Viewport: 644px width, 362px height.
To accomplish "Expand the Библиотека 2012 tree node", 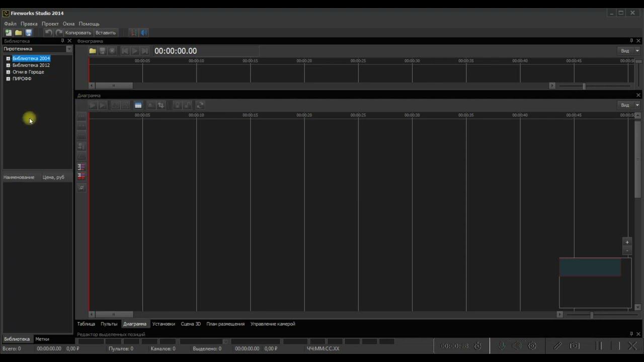I will pos(8,65).
